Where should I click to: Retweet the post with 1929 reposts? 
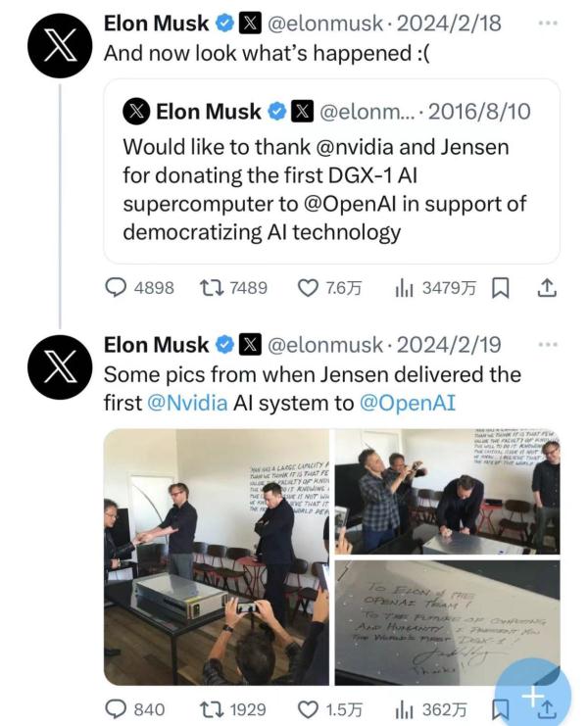(210, 708)
